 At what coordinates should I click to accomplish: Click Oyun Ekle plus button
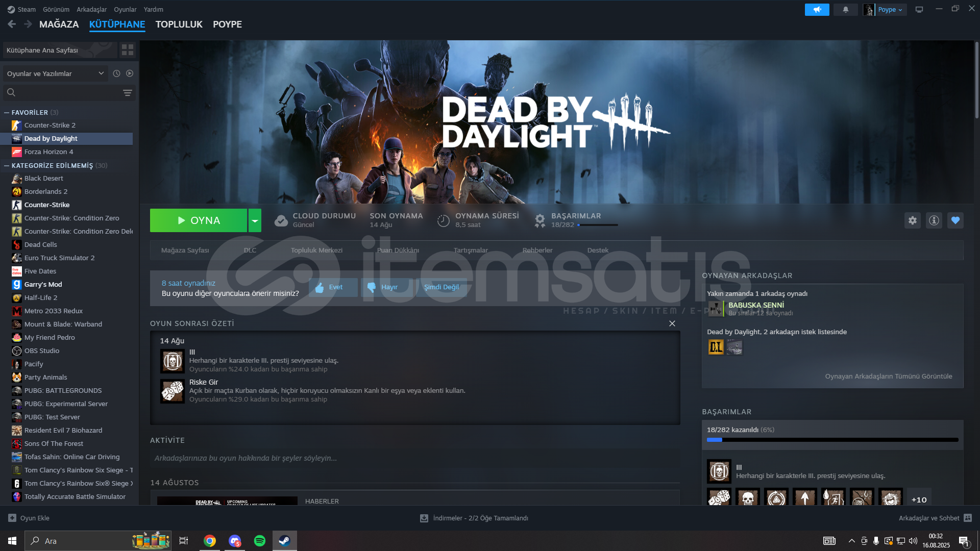click(x=29, y=518)
